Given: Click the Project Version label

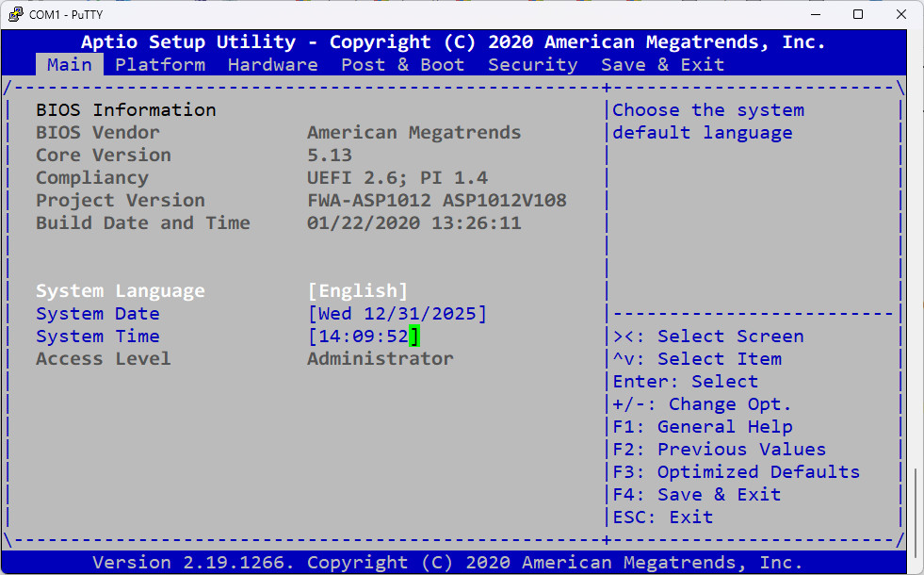Looking at the screenshot, I should pyautogui.click(x=121, y=201).
